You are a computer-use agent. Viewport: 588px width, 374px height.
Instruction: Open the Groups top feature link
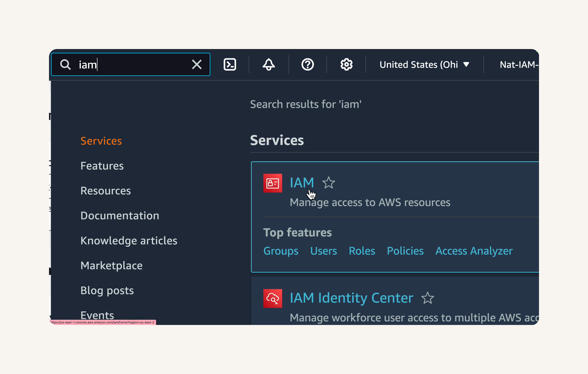pyautogui.click(x=281, y=251)
